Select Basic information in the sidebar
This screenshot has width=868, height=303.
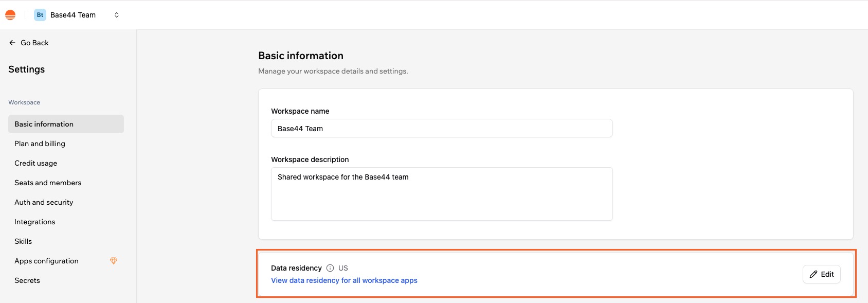pos(66,124)
